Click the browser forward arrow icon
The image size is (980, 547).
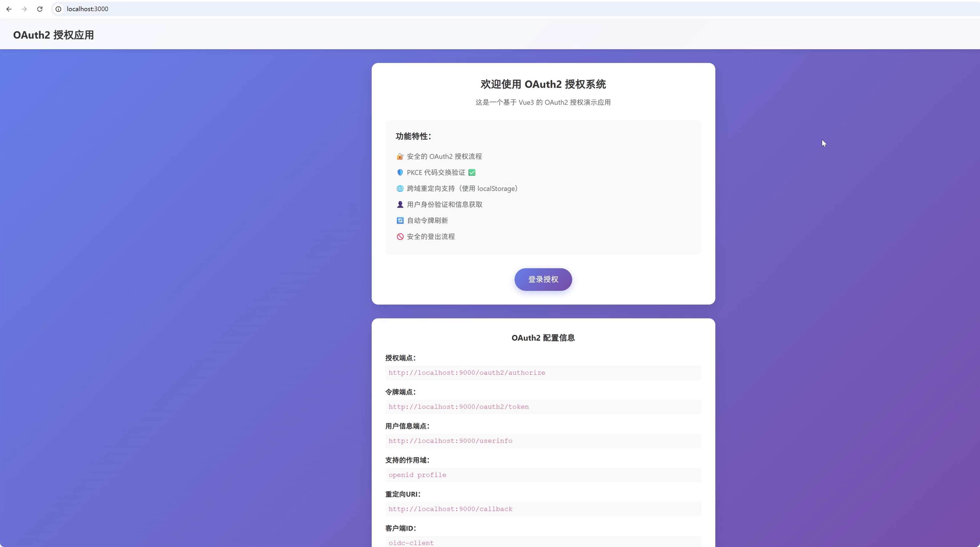[24, 9]
